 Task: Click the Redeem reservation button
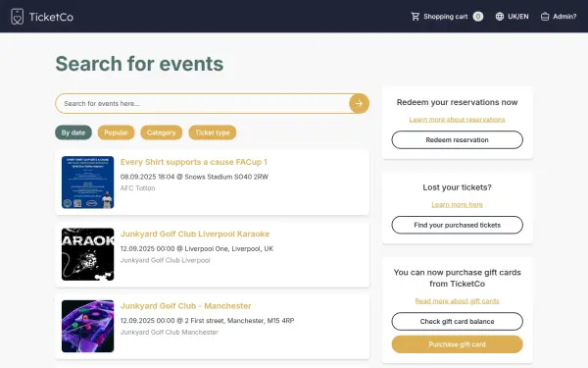457,140
